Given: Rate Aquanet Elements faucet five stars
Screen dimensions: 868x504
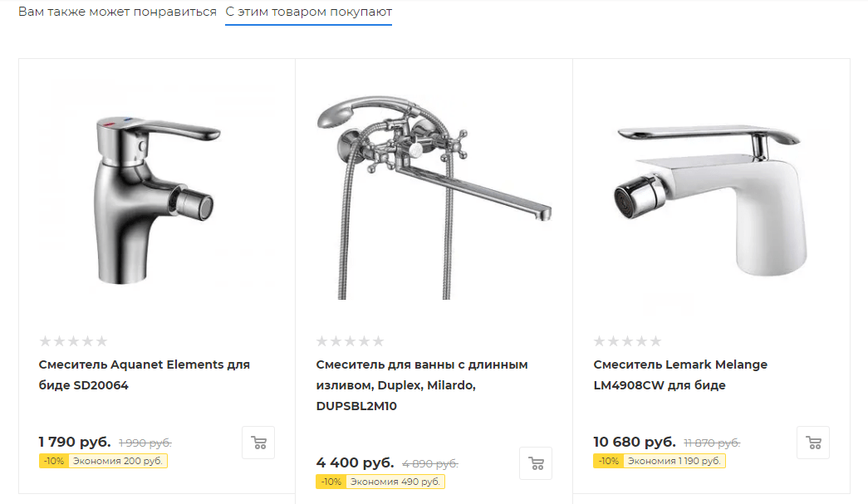Looking at the screenshot, I should tap(101, 341).
